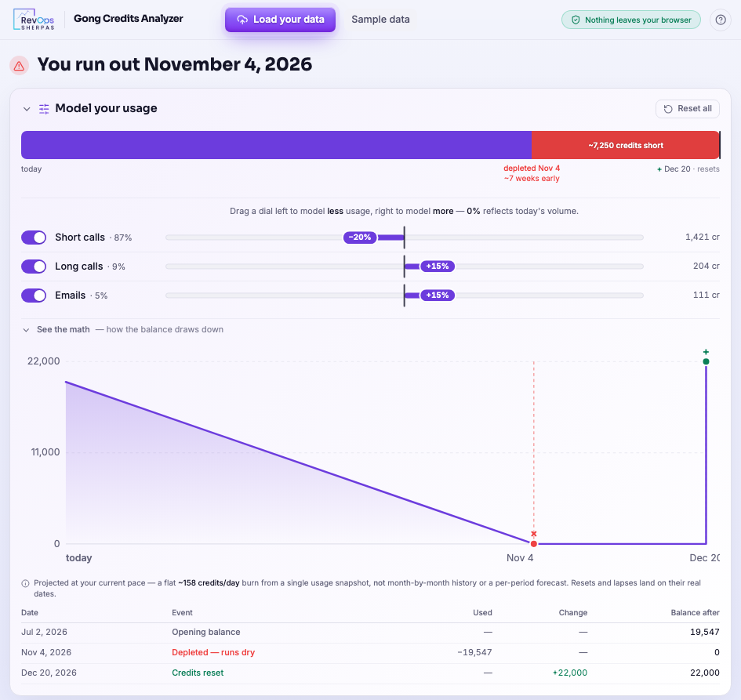Screen dimensions: 741x700
Task: Click the '19,547' opening balance value
Action: tap(705, 632)
